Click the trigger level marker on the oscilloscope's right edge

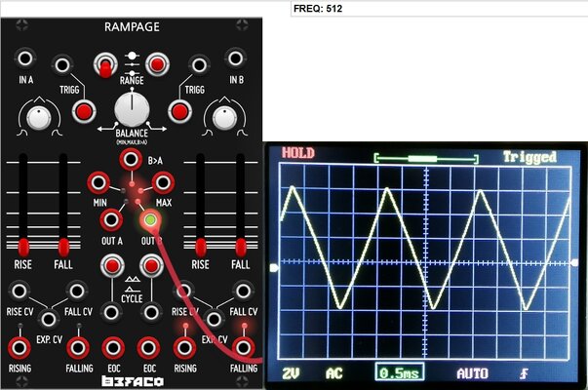point(575,263)
